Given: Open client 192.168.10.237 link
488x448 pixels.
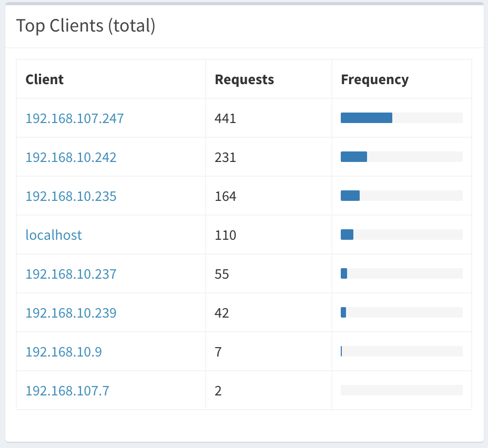Looking at the screenshot, I should 71,274.
